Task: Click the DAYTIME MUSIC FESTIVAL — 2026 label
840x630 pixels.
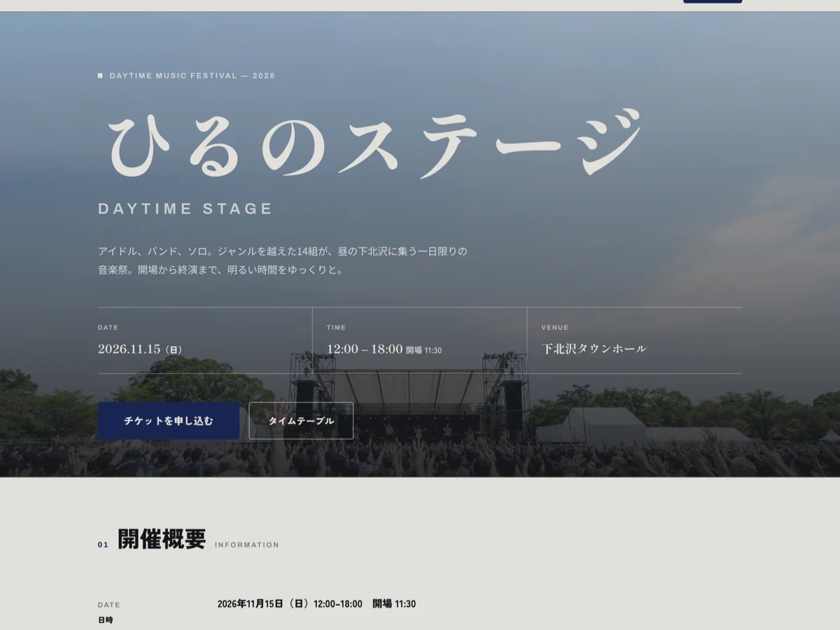Action: [192, 76]
